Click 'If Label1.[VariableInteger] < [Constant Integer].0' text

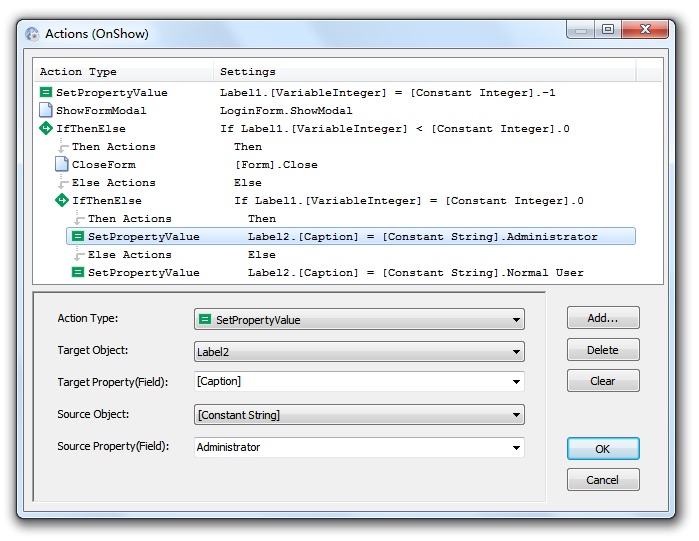(395, 129)
